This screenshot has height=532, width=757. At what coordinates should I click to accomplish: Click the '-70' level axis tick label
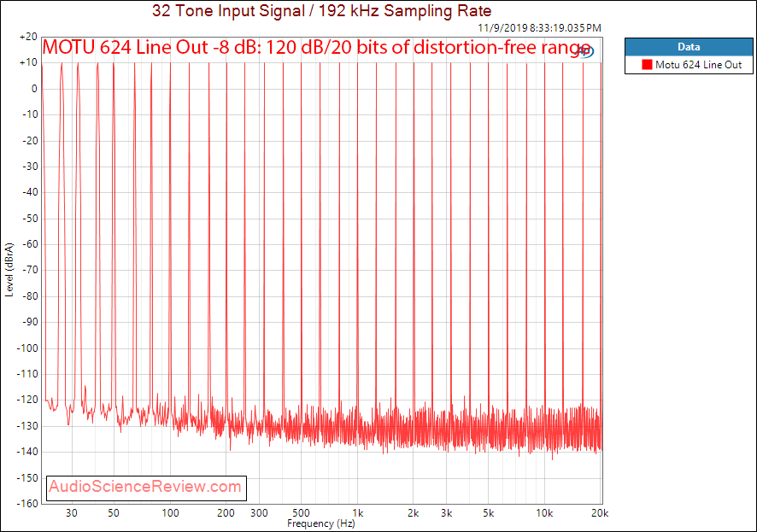coord(29,270)
